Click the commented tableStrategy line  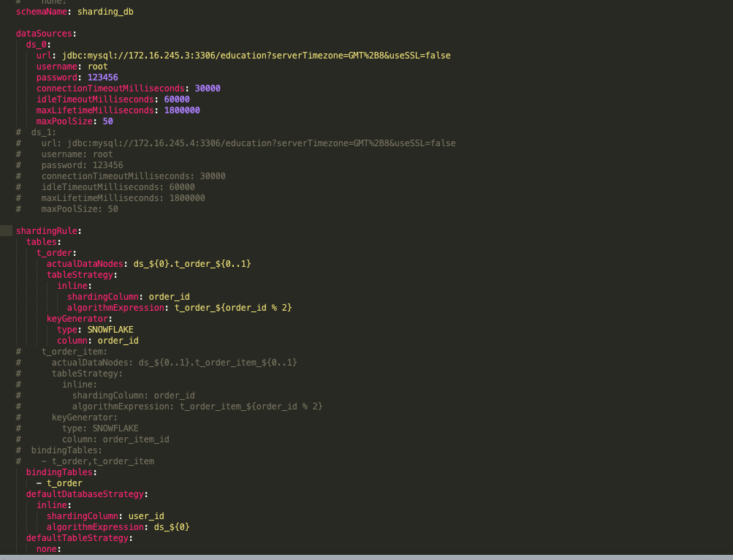[x=69, y=374]
